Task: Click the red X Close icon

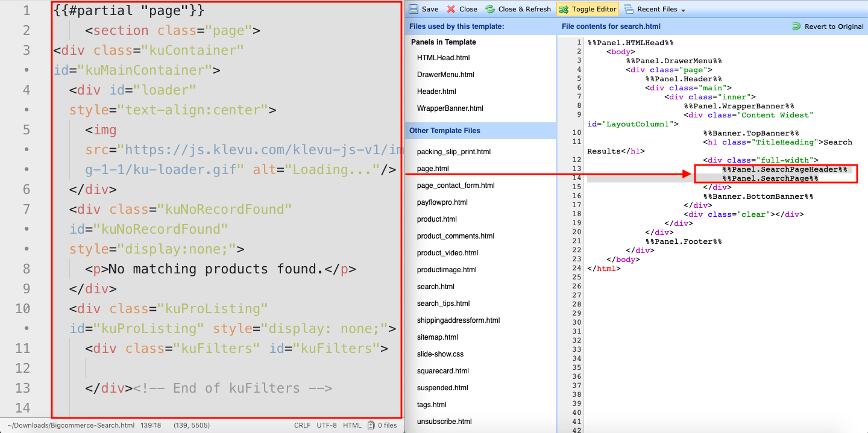Action: (451, 9)
